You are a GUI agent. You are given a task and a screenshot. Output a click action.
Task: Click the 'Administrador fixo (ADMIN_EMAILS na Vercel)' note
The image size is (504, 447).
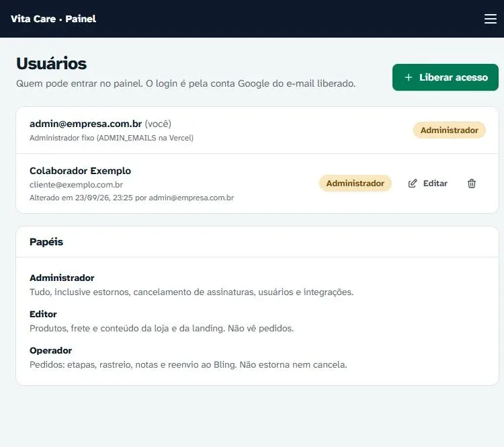[x=112, y=138]
